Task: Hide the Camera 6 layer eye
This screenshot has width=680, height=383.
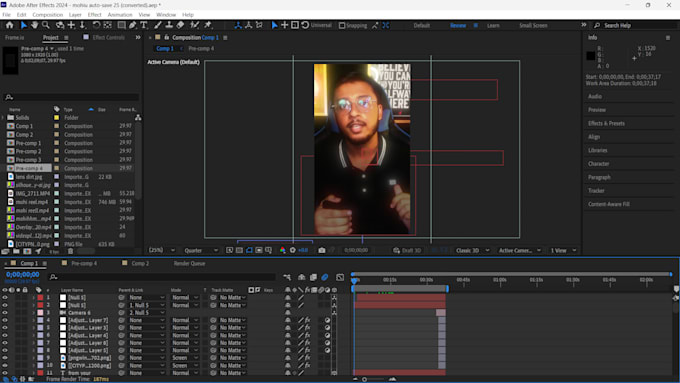Action: (x=5, y=313)
